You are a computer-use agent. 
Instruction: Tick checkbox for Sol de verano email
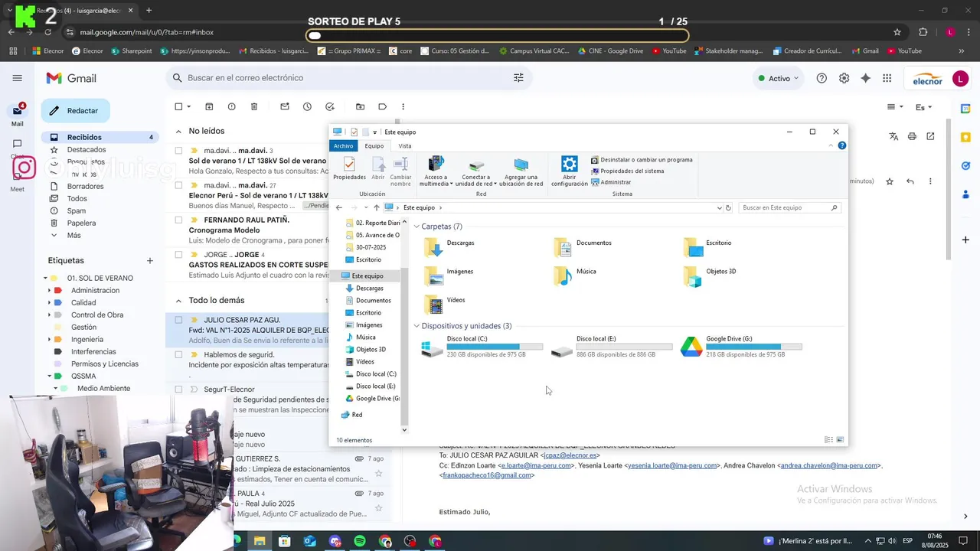(178, 151)
